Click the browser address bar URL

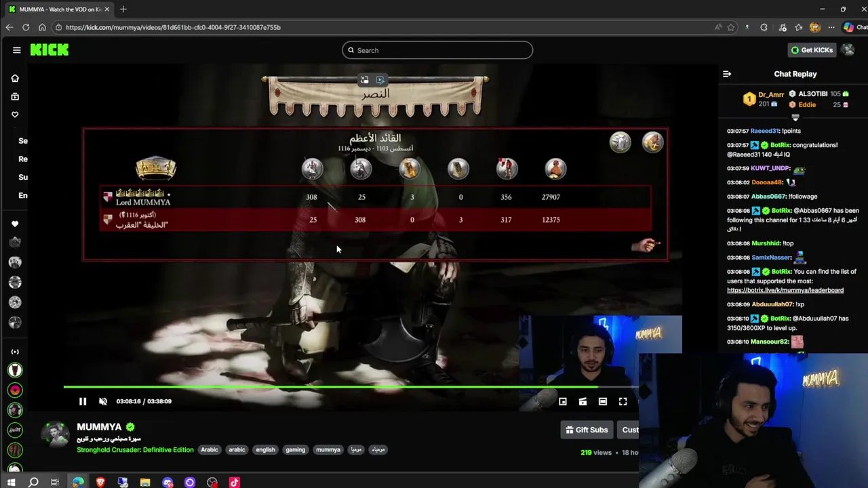[x=173, y=27]
